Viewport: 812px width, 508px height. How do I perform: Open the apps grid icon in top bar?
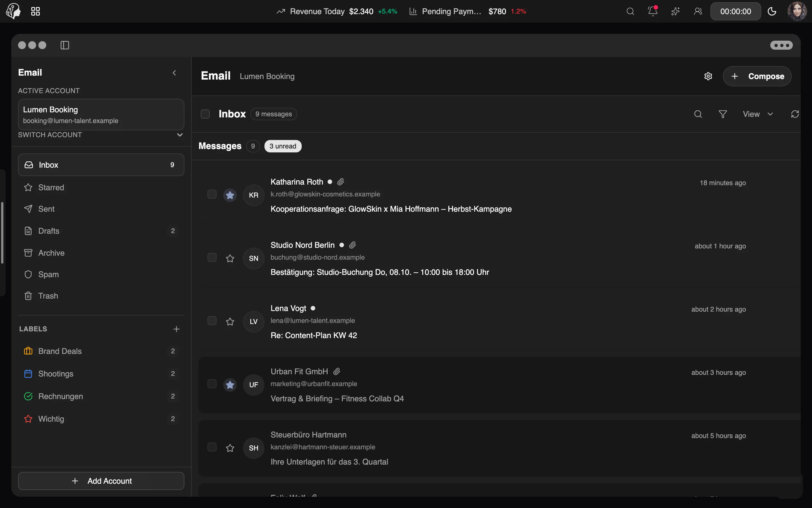tap(35, 11)
